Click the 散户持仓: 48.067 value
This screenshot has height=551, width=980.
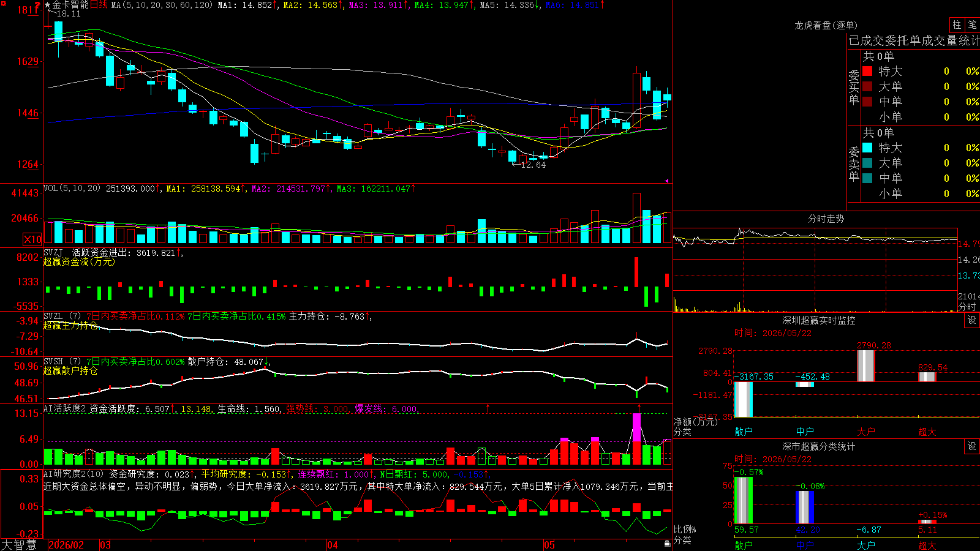(226, 362)
